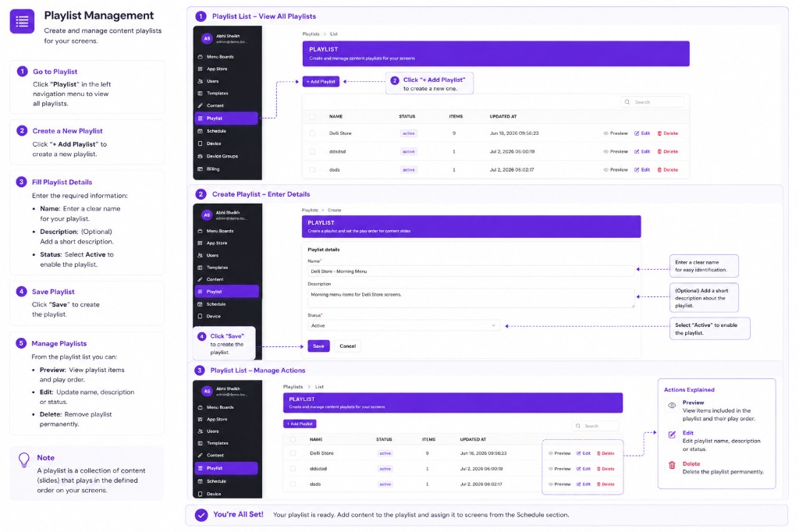
Task: Open Users icon in Enter Details sidebar
Action: (x=201, y=255)
